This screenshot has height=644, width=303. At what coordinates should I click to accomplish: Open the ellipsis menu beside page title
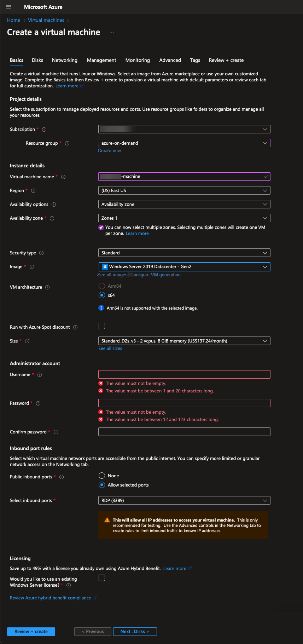tap(112, 32)
